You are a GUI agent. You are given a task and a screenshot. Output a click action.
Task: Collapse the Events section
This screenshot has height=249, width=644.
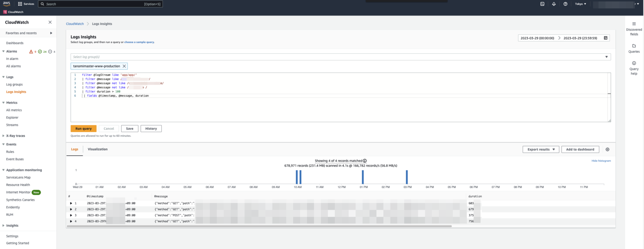point(3,144)
